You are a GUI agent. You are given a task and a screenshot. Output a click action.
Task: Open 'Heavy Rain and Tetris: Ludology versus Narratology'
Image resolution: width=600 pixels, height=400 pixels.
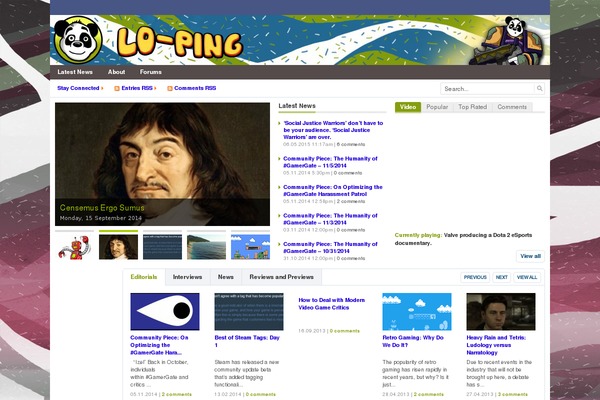click(x=496, y=345)
